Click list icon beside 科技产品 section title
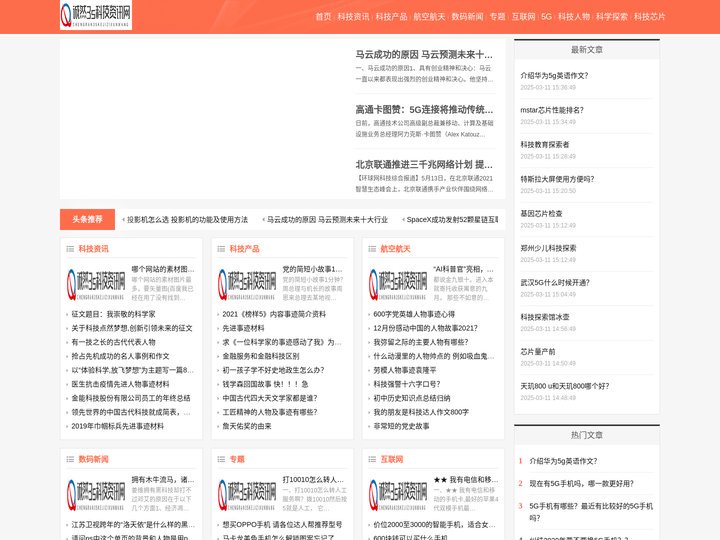The image size is (720, 540). click(x=221, y=249)
